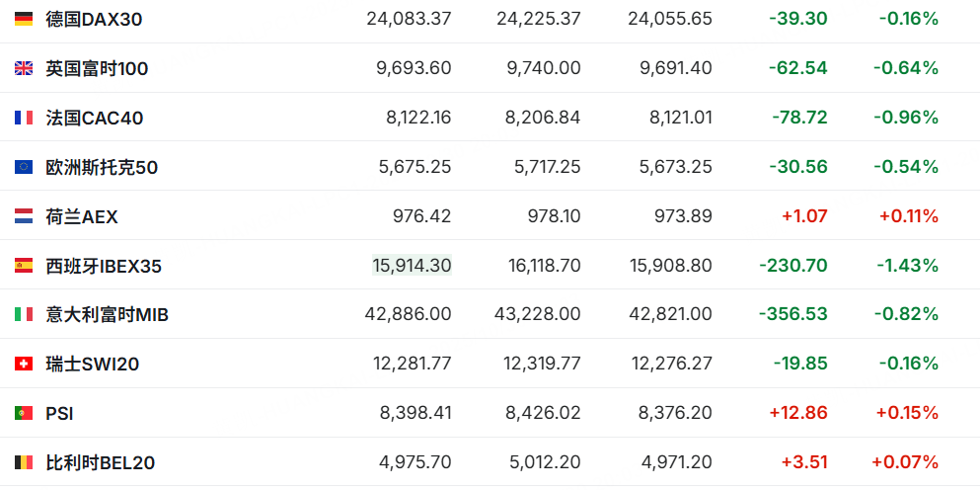Select the 瑞士SWI20 index name
This screenshot has height=490, width=980.
coord(93,364)
